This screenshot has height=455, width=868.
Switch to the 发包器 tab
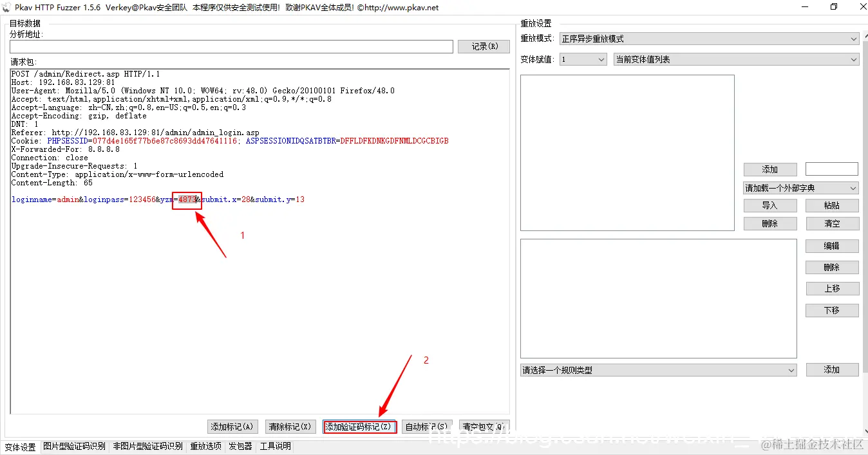pyautogui.click(x=240, y=446)
